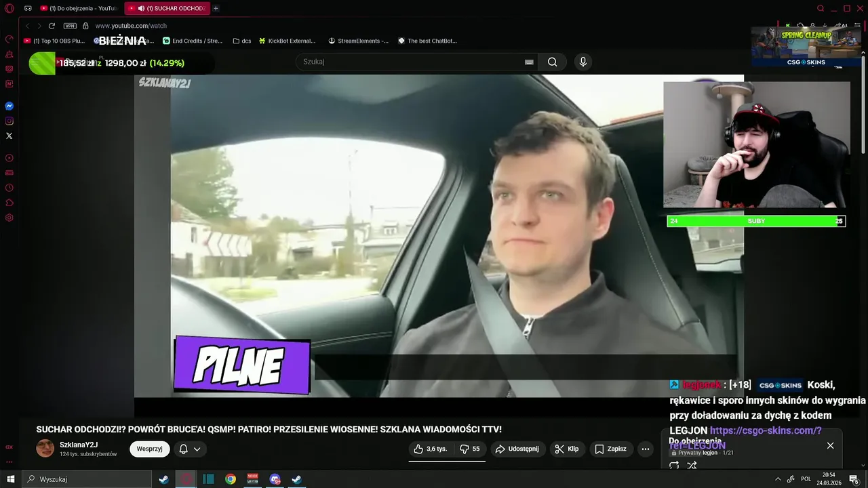
Task: Select the SUCHAR ODCHODZI tab
Action: (x=167, y=8)
